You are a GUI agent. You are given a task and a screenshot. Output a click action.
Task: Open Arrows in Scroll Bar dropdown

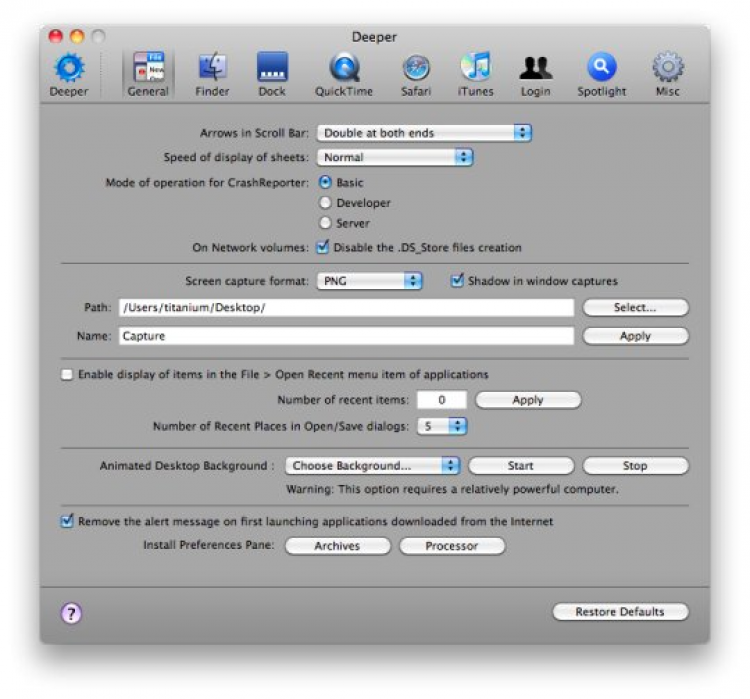pyautogui.click(x=424, y=133)
